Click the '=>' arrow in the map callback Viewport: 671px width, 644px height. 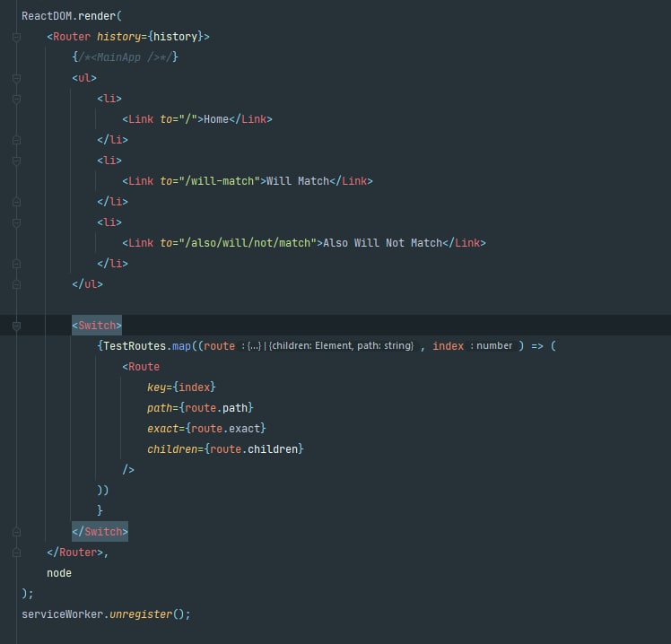point(537,345)
